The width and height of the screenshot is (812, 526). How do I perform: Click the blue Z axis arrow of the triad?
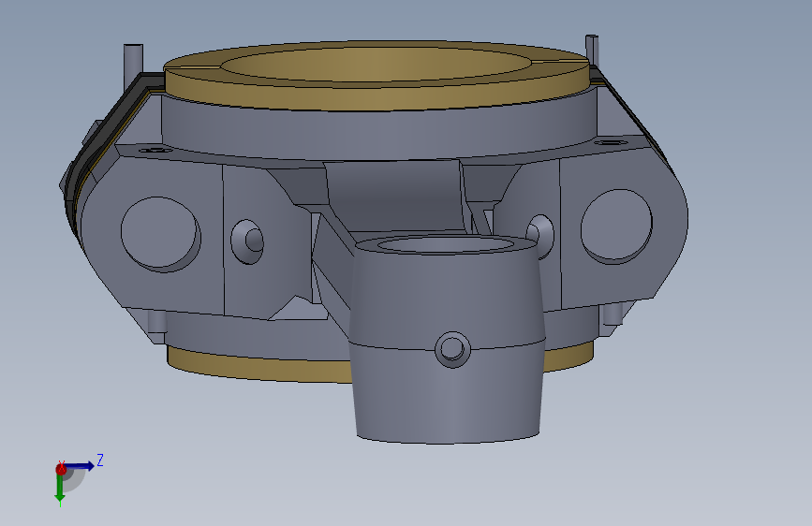pyautogui.click(x=81, y=466)
